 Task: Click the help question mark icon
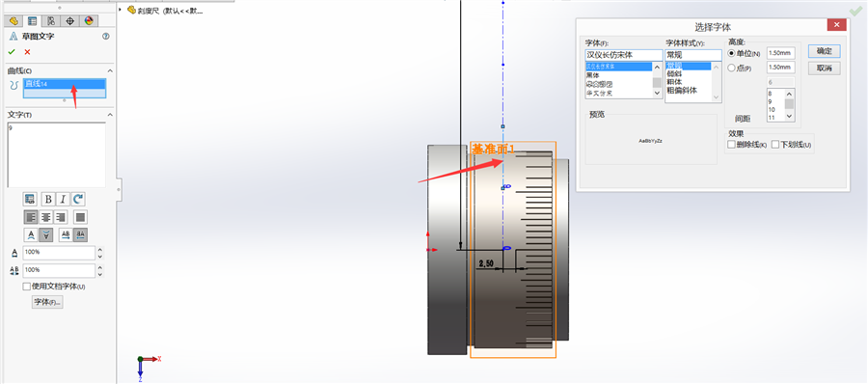coord(106,36)
